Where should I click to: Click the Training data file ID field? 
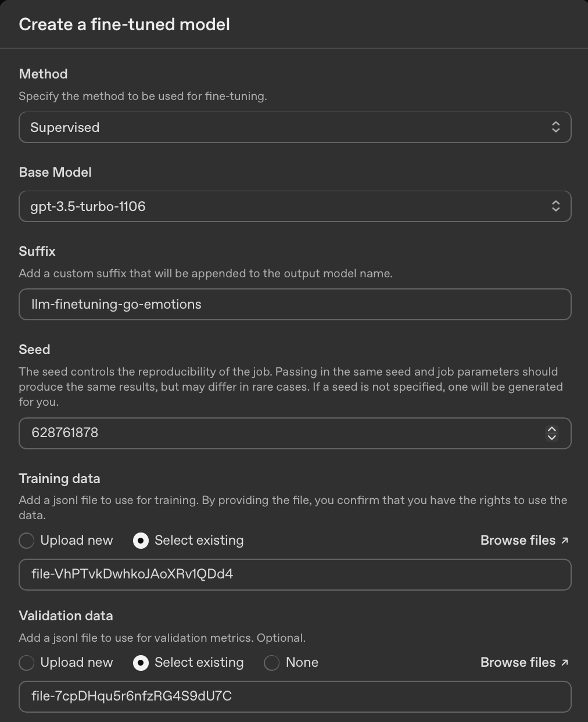(295, 574)
